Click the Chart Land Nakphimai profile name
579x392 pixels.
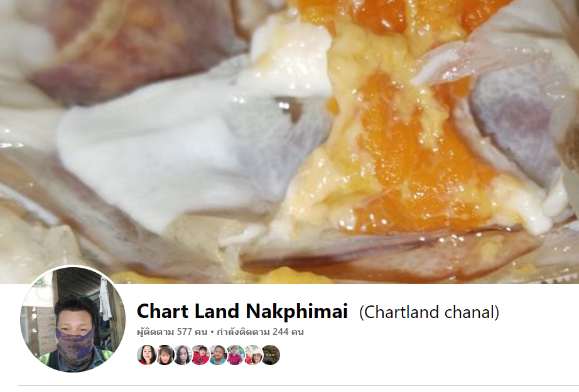click(x=242, y=311)
